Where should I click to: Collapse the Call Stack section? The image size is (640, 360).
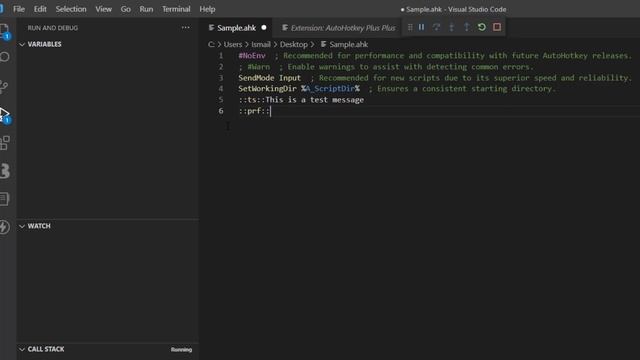[x=22, y=349]
